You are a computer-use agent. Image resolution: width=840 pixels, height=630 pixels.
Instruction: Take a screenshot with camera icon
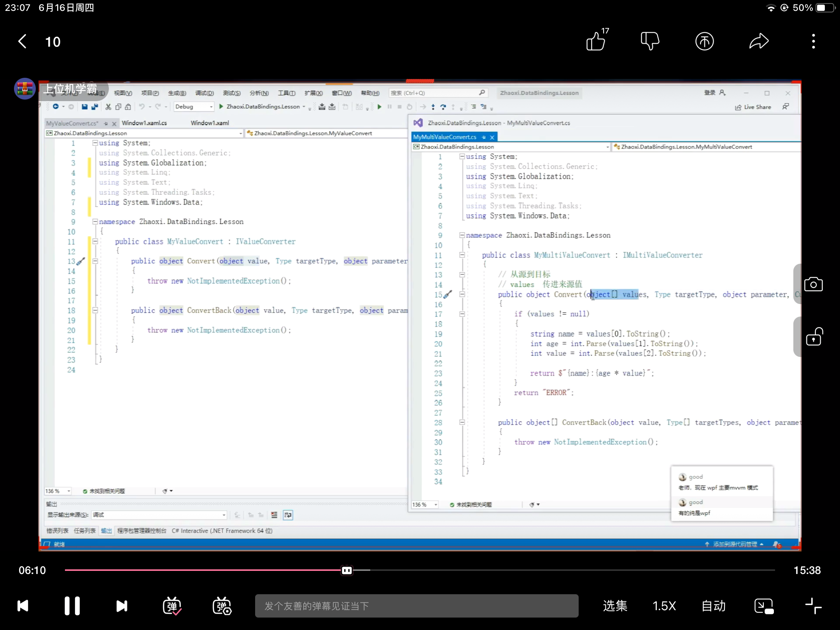[813, 284]
